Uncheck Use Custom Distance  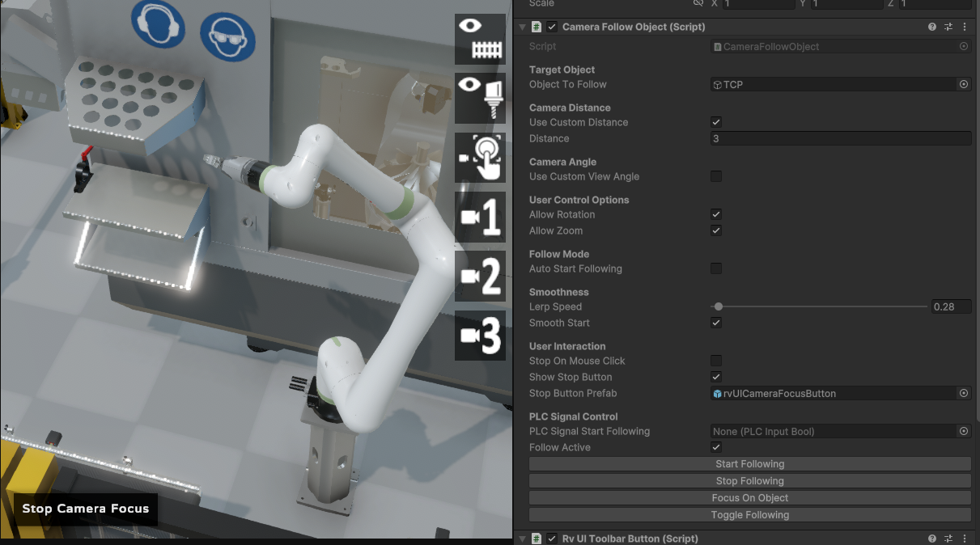click(x=716, y=122)
